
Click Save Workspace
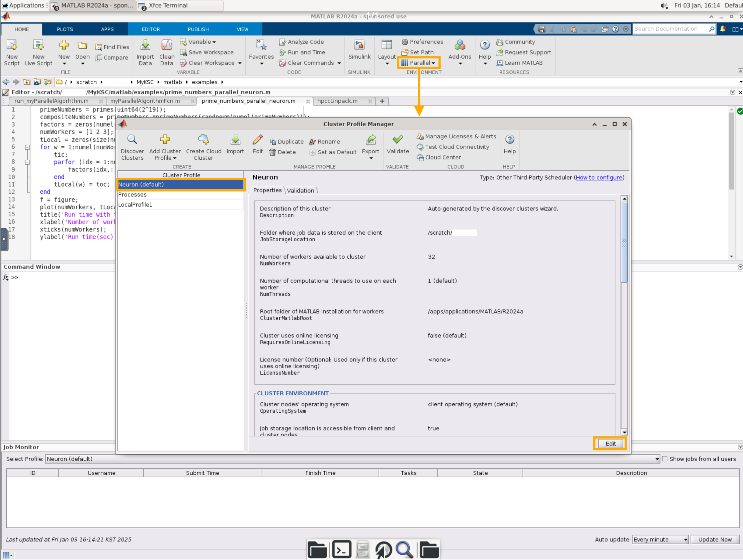tap(207, 52)
